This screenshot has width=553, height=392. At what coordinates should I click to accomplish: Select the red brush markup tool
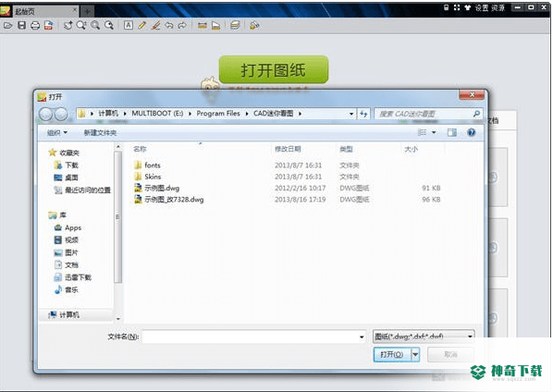(x=155, y=25)
